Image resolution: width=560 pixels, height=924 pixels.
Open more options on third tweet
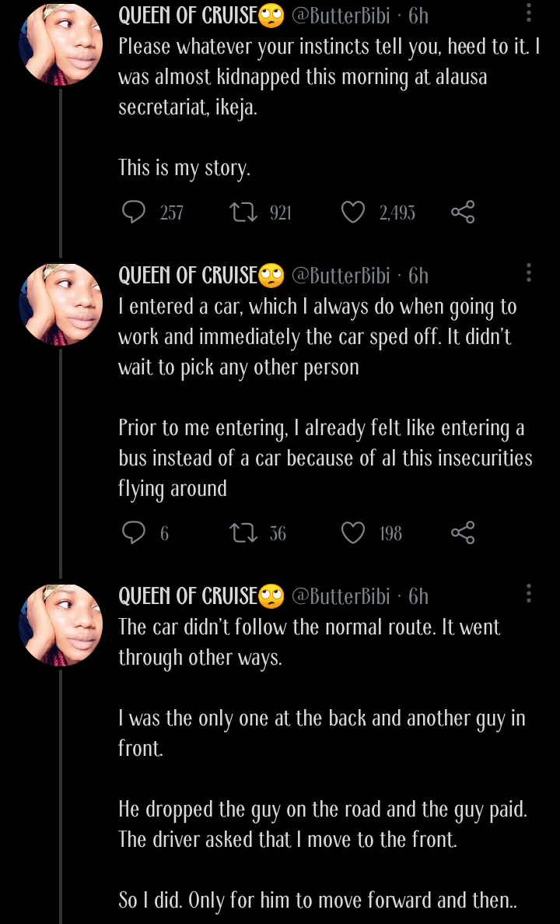pos(529,593)
